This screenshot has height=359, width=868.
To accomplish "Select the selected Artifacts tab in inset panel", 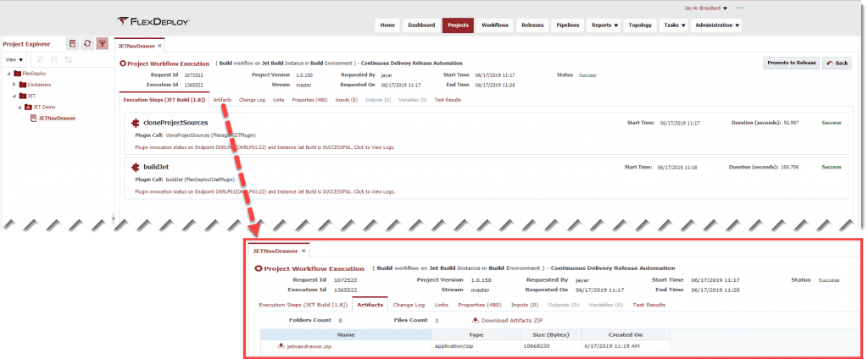I will (370, 305).
